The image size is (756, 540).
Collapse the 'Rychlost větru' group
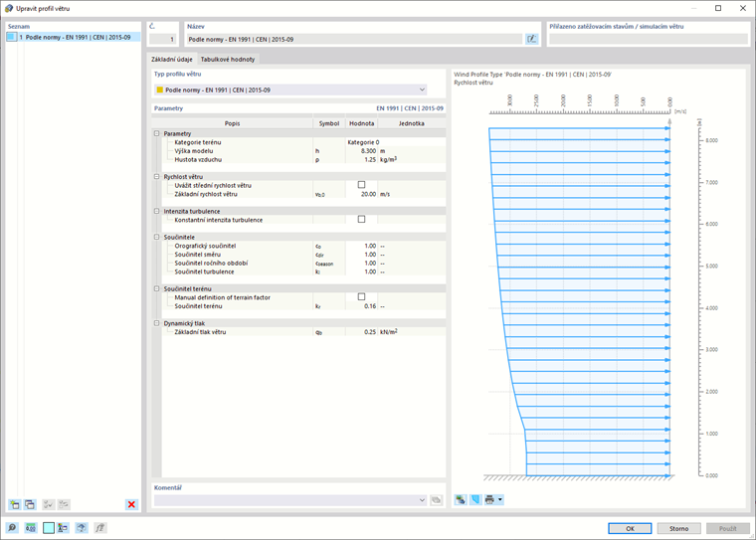(x=157, y=176)
